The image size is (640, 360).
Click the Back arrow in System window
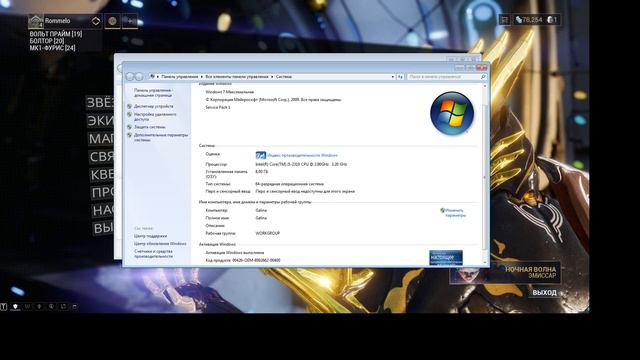click(x=130, y=76)
